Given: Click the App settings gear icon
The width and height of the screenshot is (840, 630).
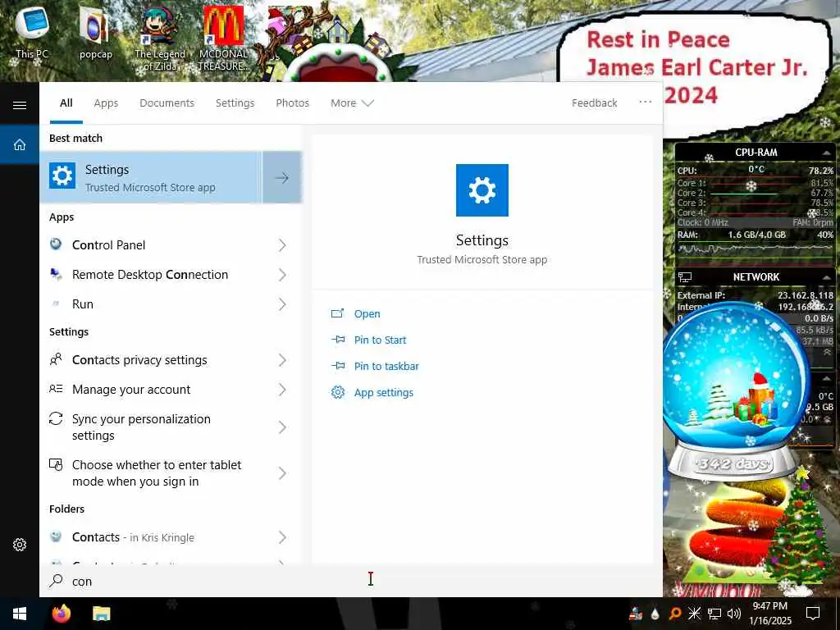Looking at the screenshot, I should [337, 392].
